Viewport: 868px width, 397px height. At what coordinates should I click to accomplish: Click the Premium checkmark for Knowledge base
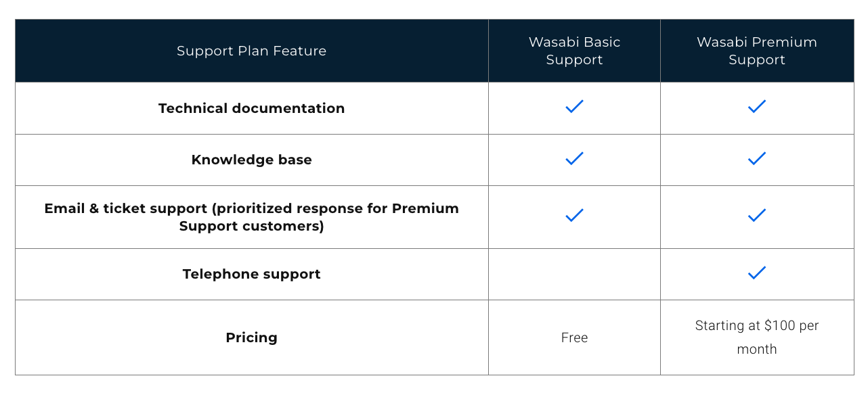[x=757, y=158]
